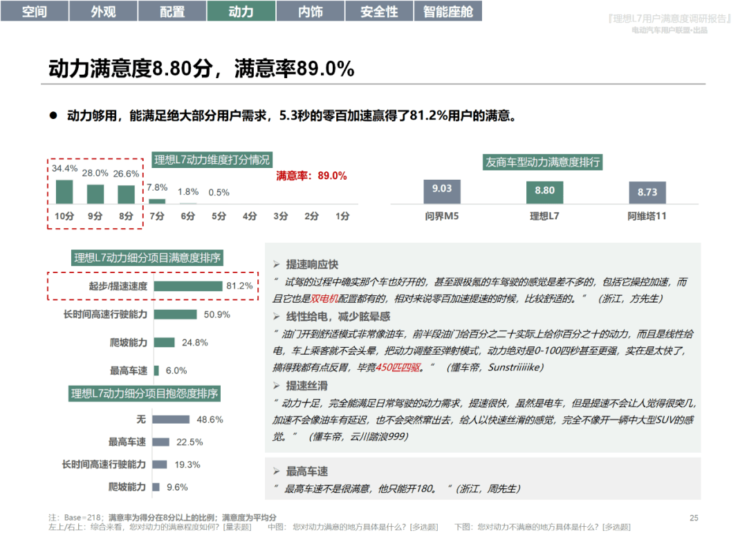Screen dimensions: 747x560
Task: Click the 阿维塔11 axis label
Action: click(647, 216)
